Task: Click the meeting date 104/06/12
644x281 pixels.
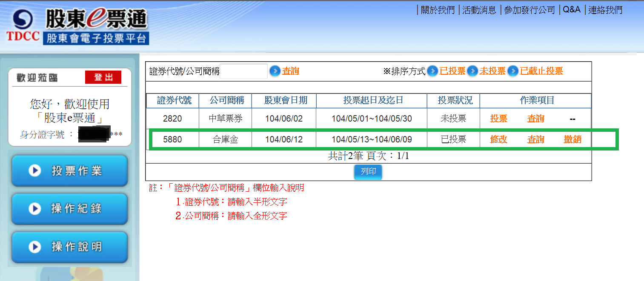Action: (x=284, y=139)
